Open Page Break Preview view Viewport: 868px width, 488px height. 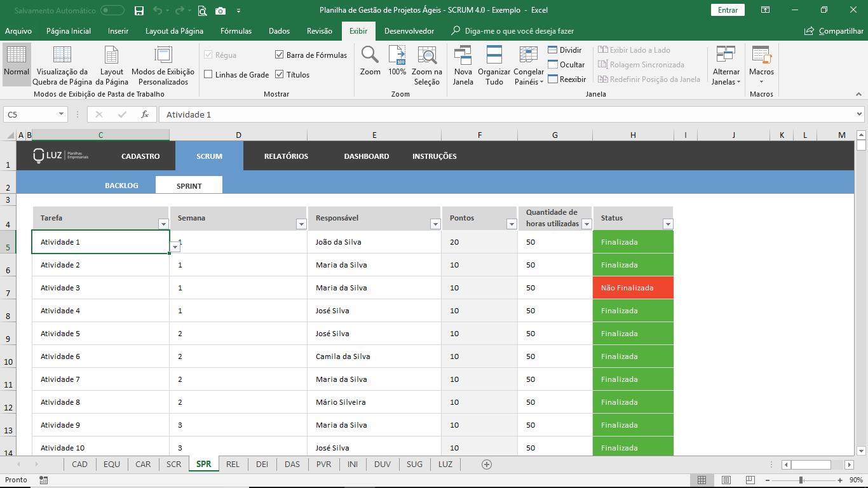[62, 56]
